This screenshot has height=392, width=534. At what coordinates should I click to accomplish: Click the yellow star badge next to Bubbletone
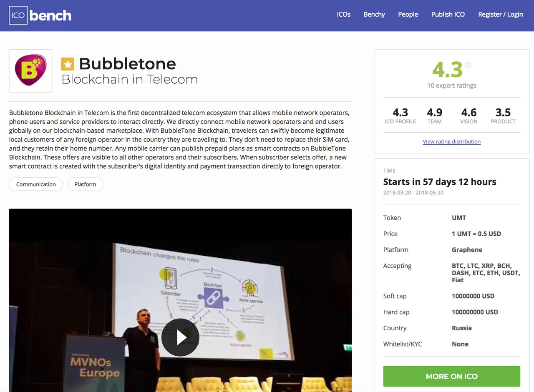pos(68,64)
